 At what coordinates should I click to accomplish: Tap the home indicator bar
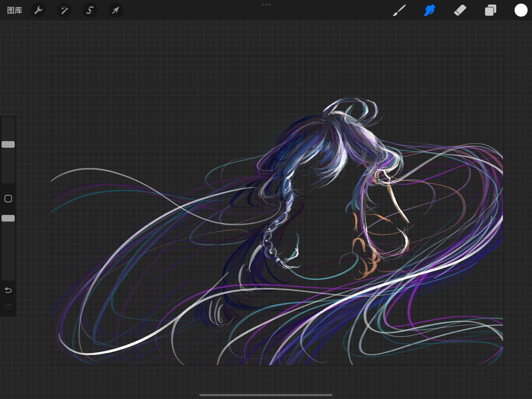[266, 395]
